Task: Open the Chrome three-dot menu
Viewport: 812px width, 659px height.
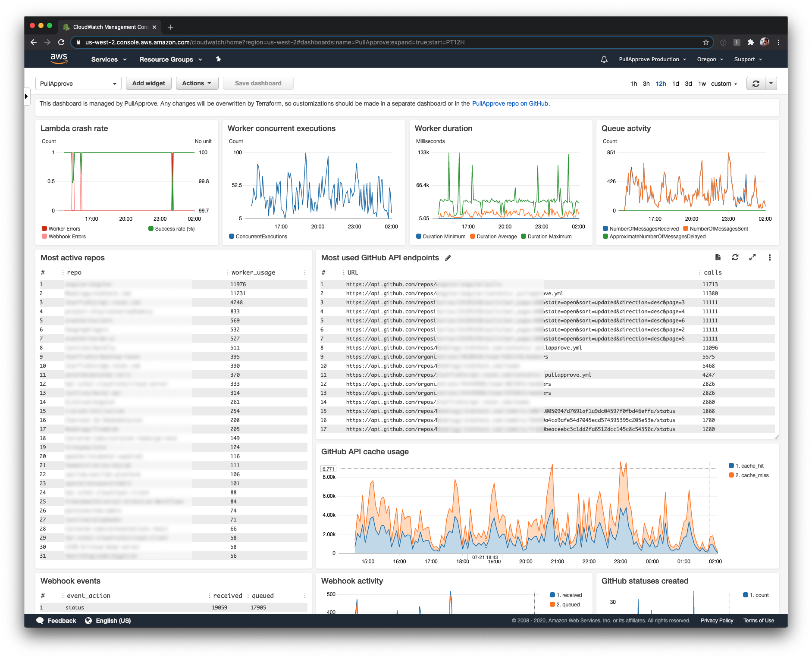Action: pyautogui.click(x=778, y=42)
